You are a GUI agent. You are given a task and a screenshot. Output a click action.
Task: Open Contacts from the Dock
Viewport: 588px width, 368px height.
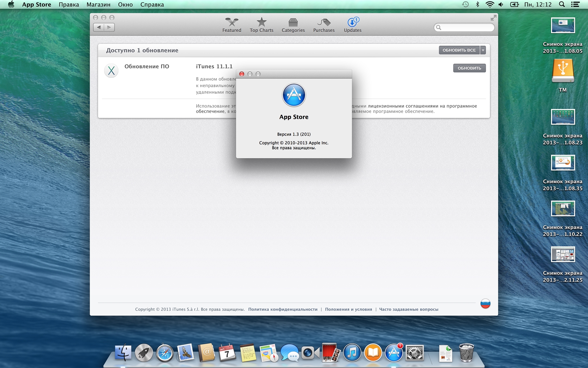point(206,353)
